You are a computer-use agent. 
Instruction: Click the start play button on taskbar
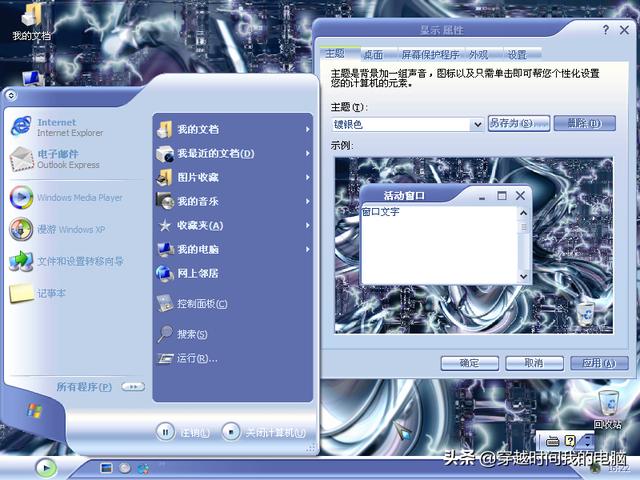click(46, 468)
